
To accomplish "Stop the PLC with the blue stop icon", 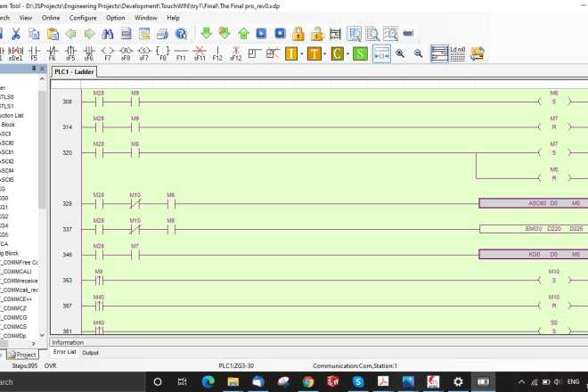I will 280,33.
